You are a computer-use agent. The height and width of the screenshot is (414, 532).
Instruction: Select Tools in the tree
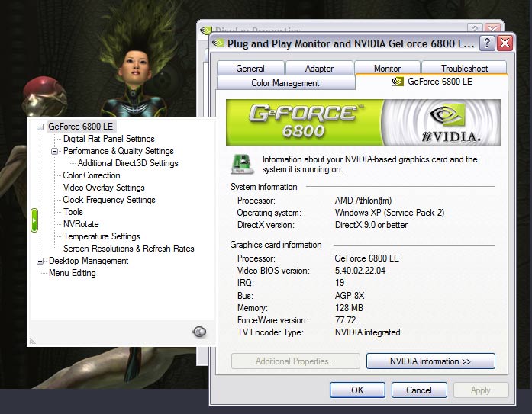point(73,212)
